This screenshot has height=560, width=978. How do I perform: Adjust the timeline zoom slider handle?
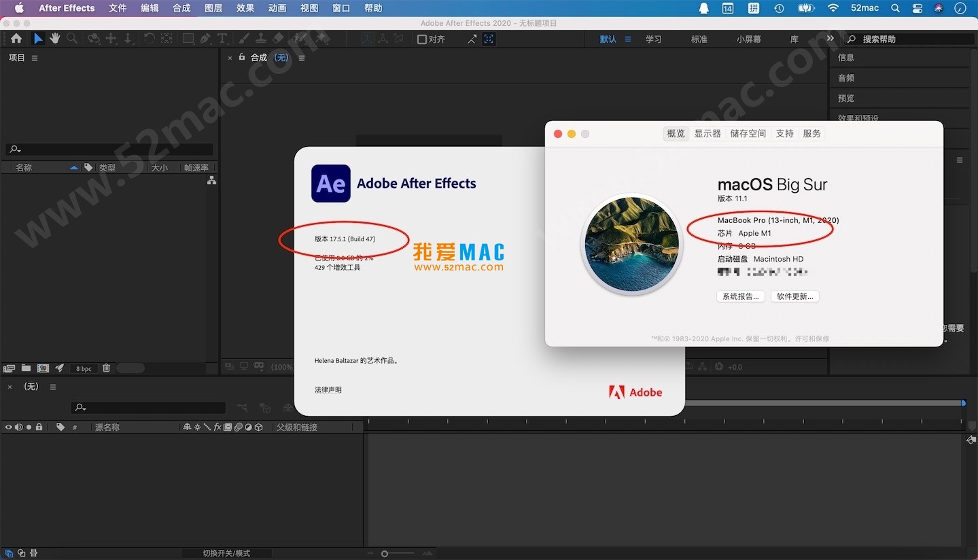[x=385, y=554]
